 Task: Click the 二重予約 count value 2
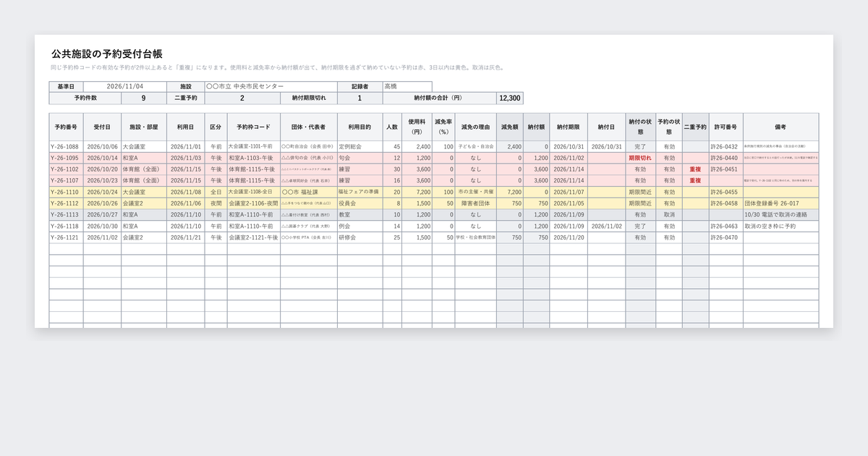coord(242,98)
